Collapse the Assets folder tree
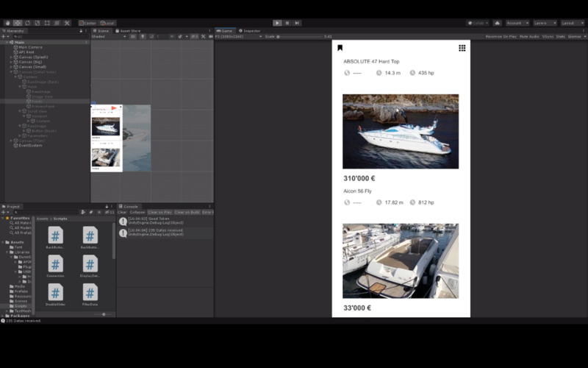 coord(3,242)
